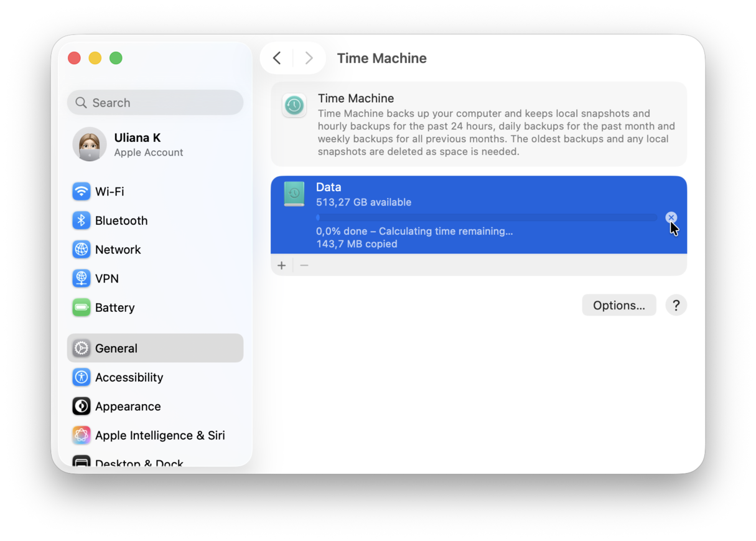
Task: Select the Bluetooth icon in the sidebar
Action: click(x=82, y=220)
